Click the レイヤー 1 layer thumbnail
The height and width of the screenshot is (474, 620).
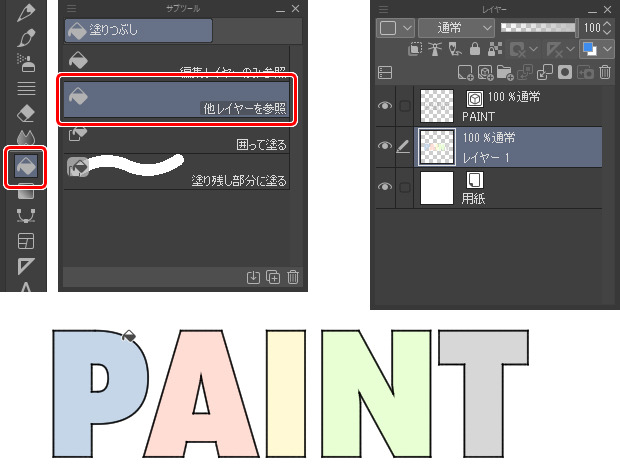coord(437,147)
